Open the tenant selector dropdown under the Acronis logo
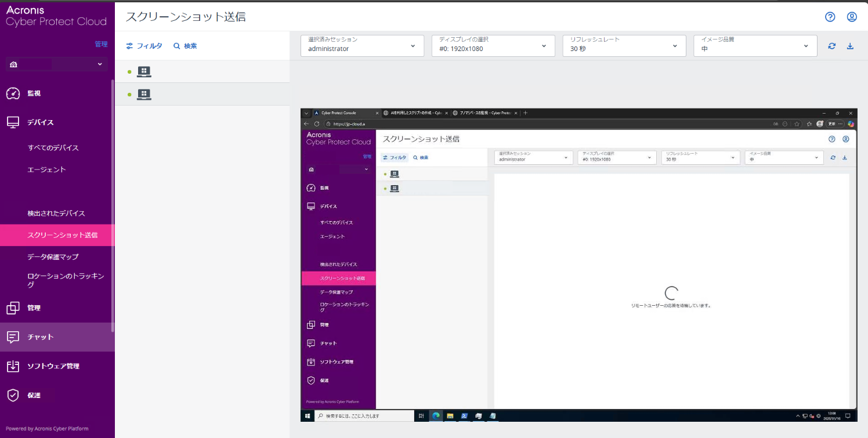Image resolution: width=868 pixels, height=438 pixels. (x=56, y=64)
